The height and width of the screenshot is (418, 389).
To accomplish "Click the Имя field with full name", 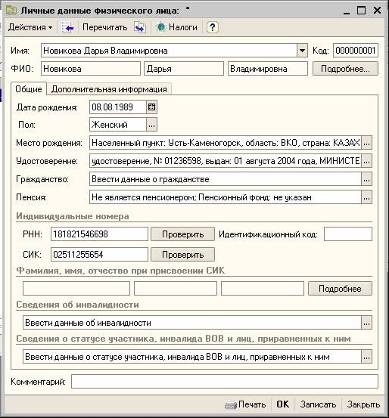I will [x=169, y=51].
